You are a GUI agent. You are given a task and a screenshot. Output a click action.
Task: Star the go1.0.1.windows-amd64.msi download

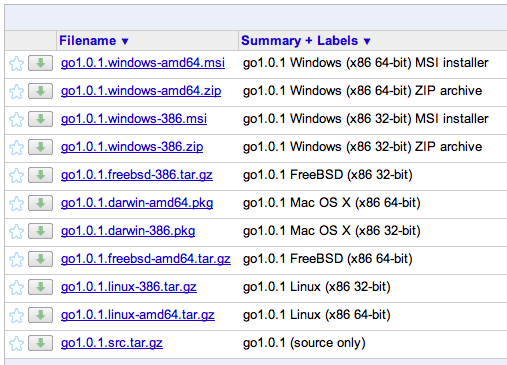[x=16, y=63]
